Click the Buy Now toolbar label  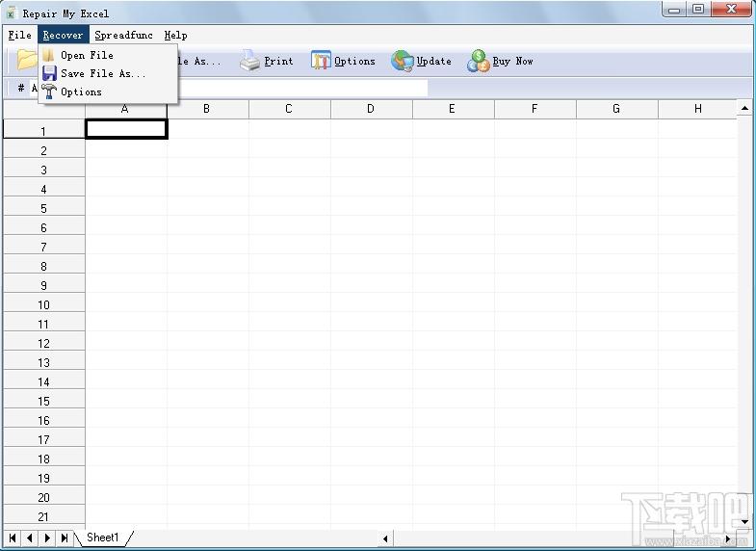tap(512, 62)
